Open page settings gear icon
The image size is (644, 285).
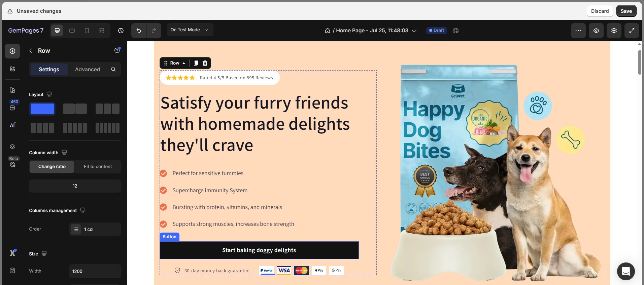(x=614, y=31)
